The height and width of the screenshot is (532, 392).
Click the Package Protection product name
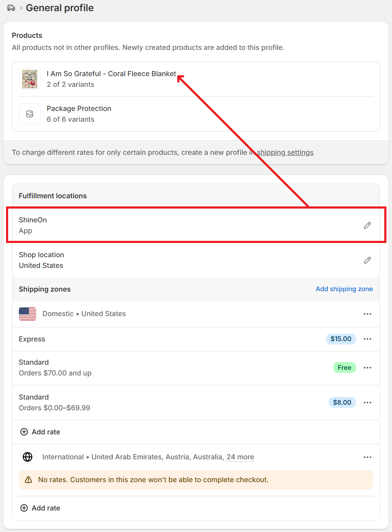[x=79, y=108]
